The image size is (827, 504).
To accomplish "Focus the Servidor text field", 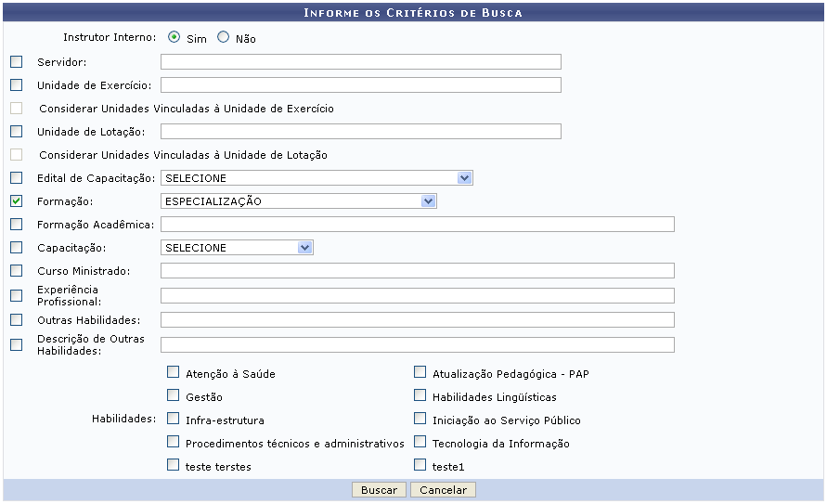I will click(x=360, y=62).
